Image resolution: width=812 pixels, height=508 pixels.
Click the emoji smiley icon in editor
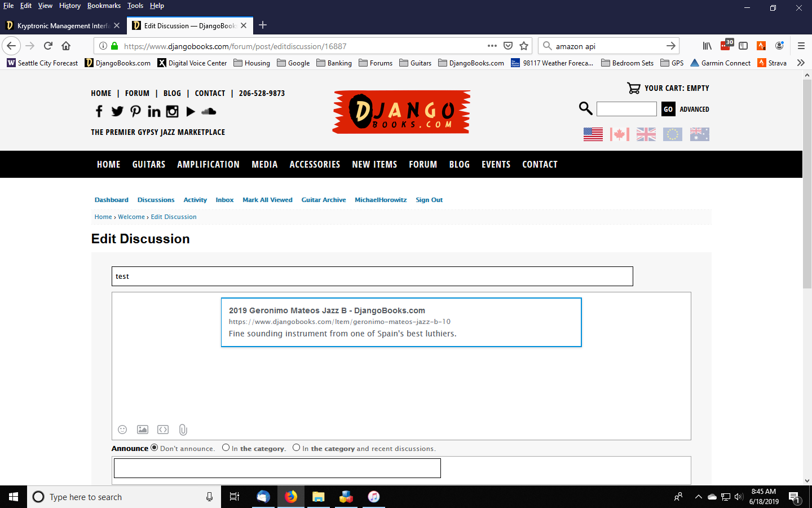(x=122, y=430)
